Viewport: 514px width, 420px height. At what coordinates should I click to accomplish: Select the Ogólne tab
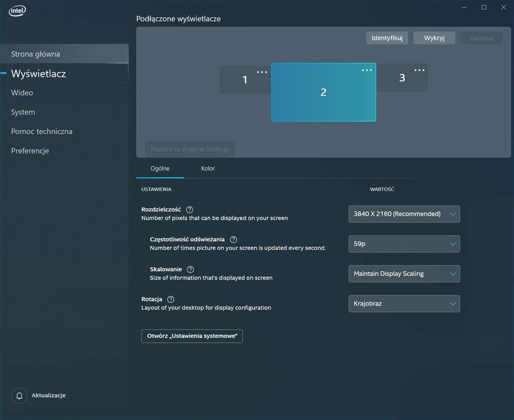160,168
